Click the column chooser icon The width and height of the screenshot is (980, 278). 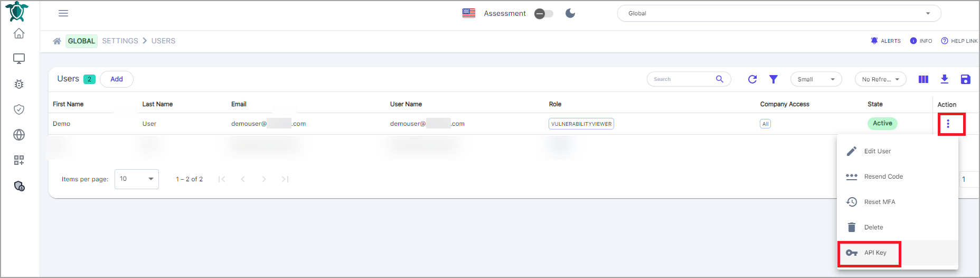coord(923,79)
